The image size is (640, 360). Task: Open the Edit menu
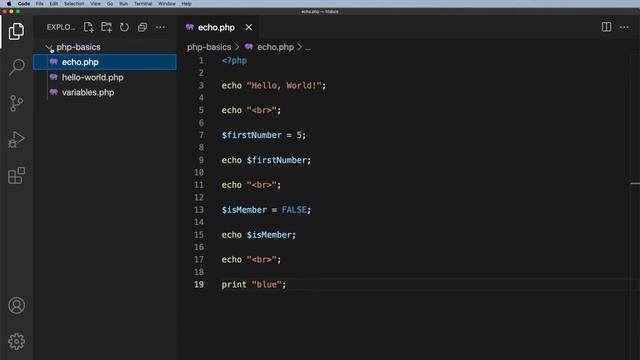[x=53, y=4]
